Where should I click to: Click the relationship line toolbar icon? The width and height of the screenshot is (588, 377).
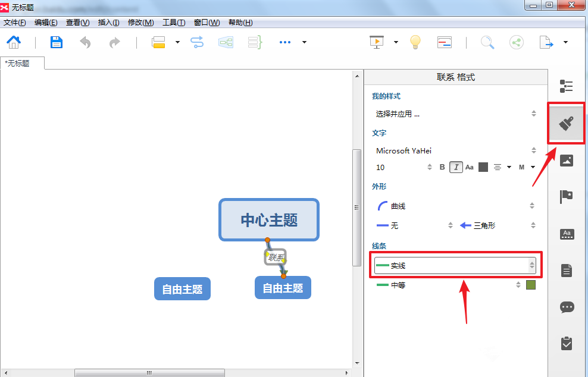[x=197, y=42]
